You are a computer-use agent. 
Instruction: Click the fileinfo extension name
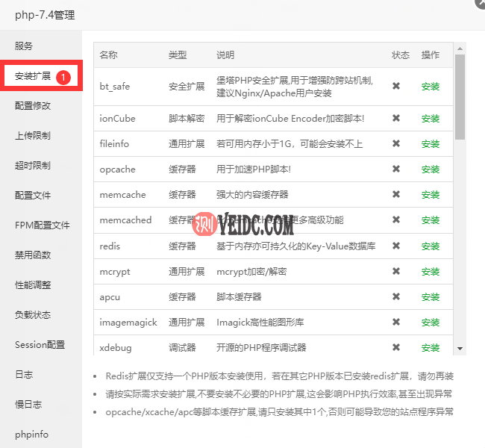114,143
